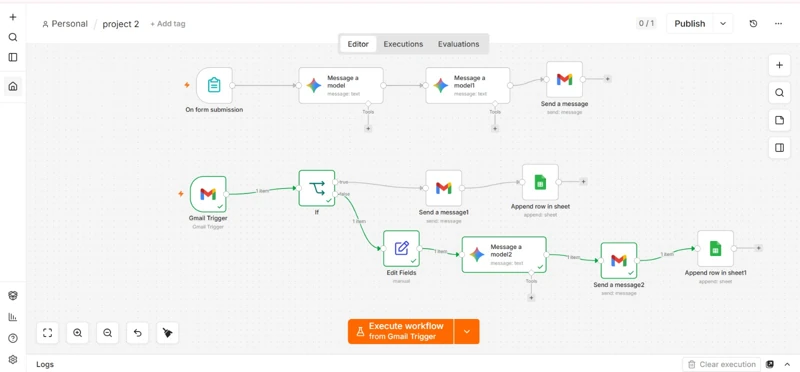800x372 pixels.
Task: Select the Gmail Trigger node
Action: coord(208,194)
